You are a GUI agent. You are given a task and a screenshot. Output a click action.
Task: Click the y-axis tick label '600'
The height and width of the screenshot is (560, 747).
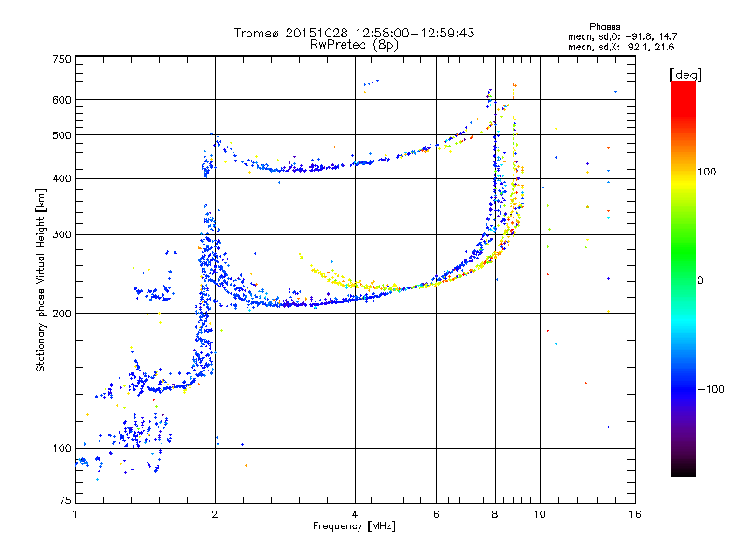62,100
